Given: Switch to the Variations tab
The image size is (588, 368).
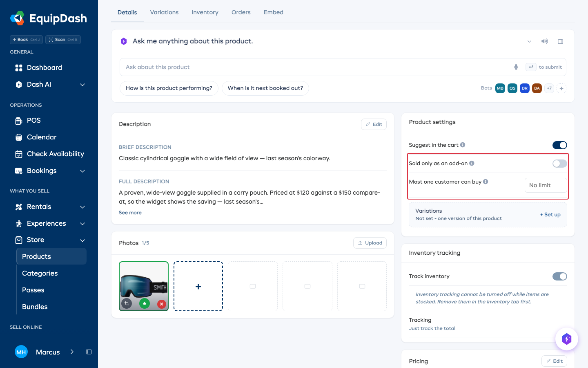Looking at the screenshot, I should [164, 12].
